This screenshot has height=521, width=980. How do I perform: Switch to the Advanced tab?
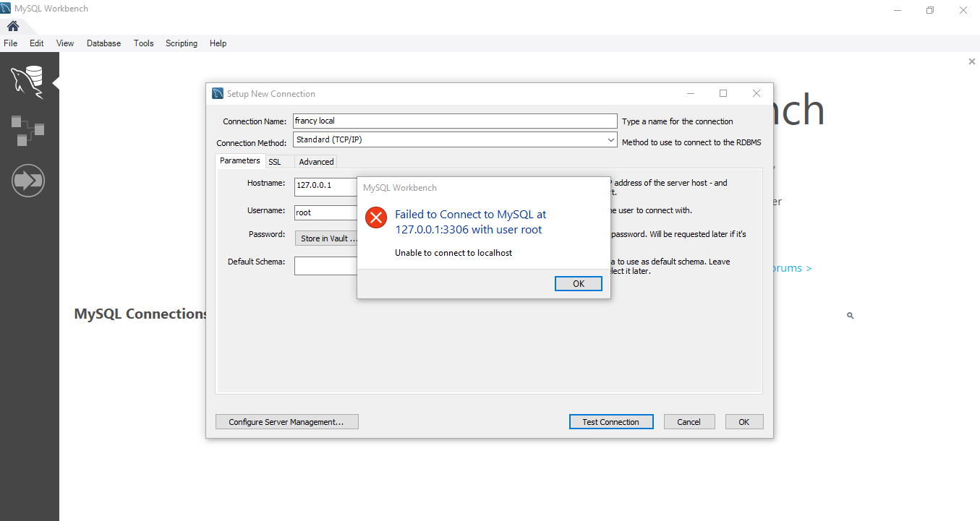(317, 162)
